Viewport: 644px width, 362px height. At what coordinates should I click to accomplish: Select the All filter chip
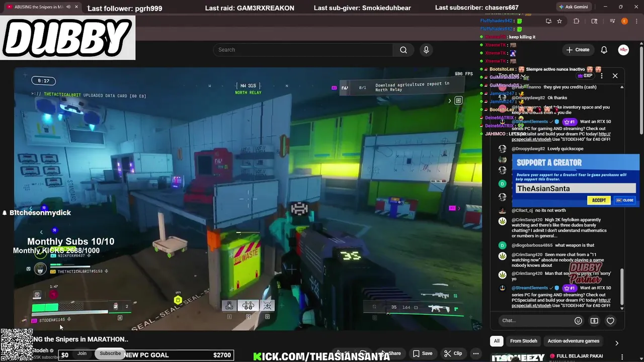[x=497, y=341]
